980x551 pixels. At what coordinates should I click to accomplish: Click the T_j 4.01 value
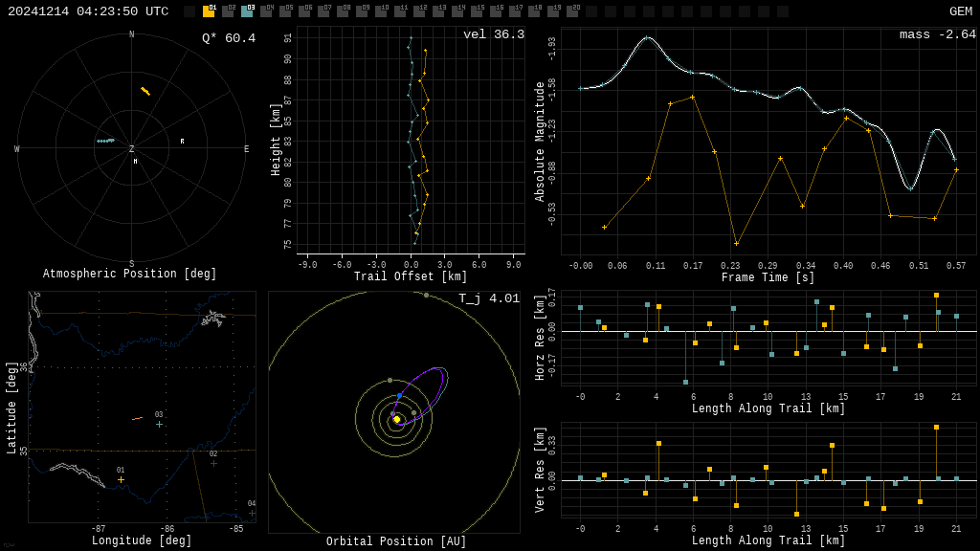tap(488, 298)
